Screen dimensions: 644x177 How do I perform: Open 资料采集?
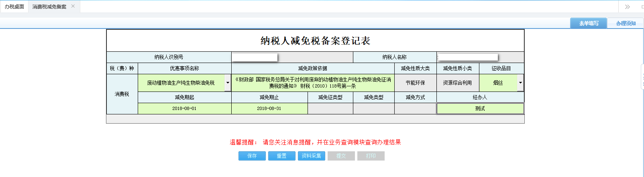pos(312,156)
